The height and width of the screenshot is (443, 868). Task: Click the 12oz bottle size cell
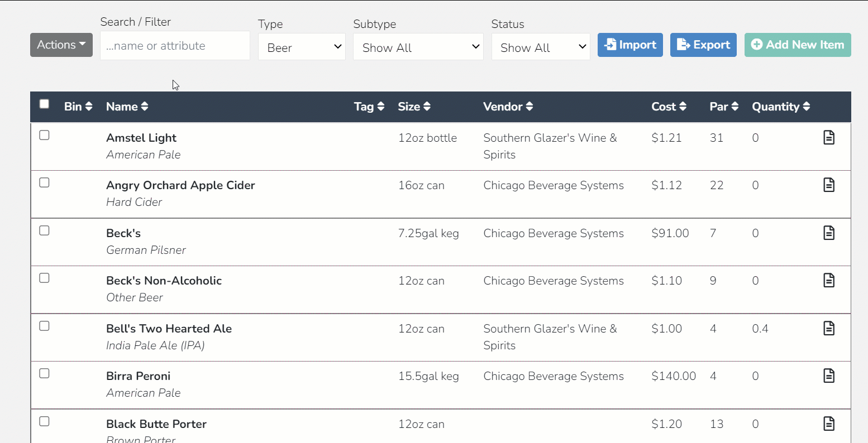pyautogui.click(x=427, y=138)
